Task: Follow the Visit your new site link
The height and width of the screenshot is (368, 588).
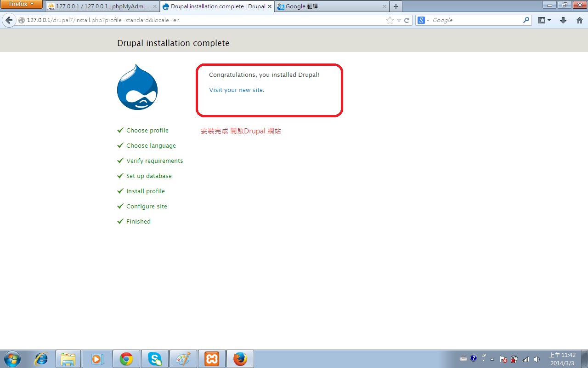Action: point(236,90)
